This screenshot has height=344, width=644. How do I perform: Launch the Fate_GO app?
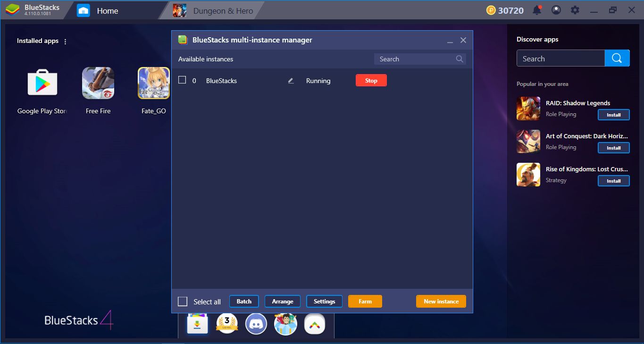[154, 83]
